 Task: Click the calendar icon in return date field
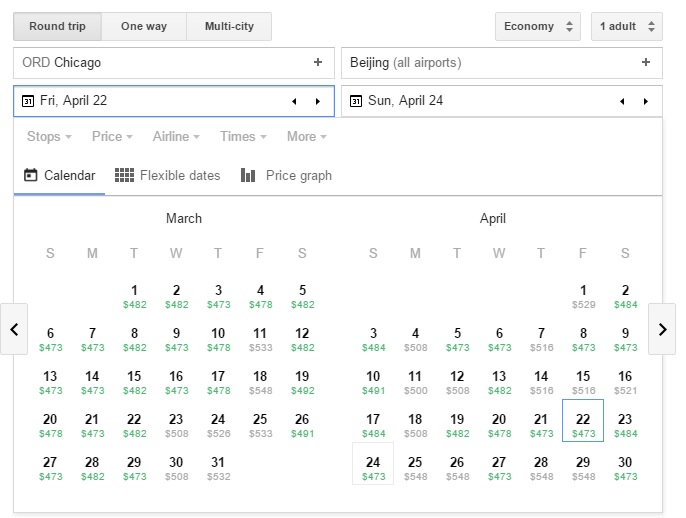(x=356, y=101)
